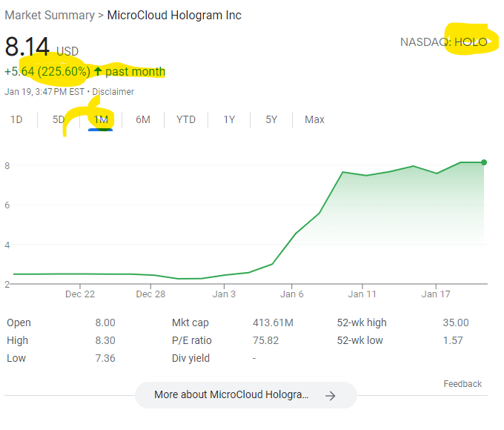Open the Disclaimer link

[x=113, y=92]
